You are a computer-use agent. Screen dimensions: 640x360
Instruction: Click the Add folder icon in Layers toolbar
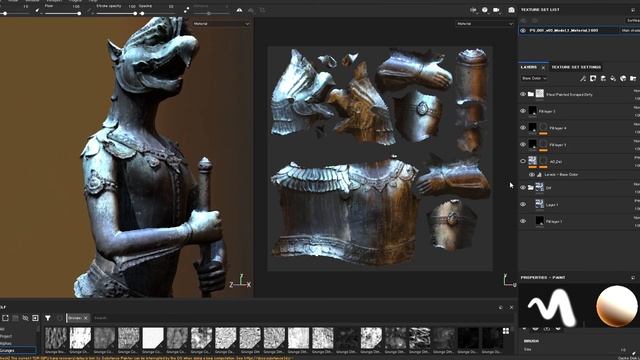[x=633, y=78]
